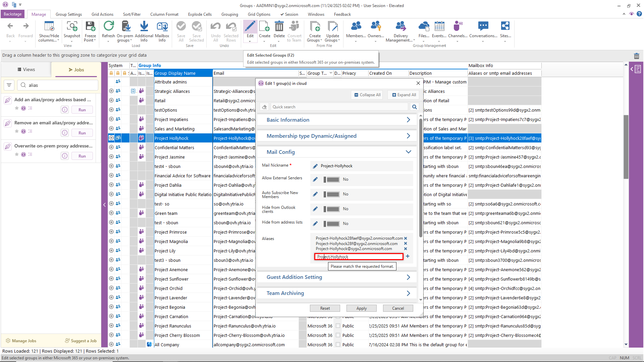Click the Apply button
Screen dimensions: 644x362
click(361, 308)
